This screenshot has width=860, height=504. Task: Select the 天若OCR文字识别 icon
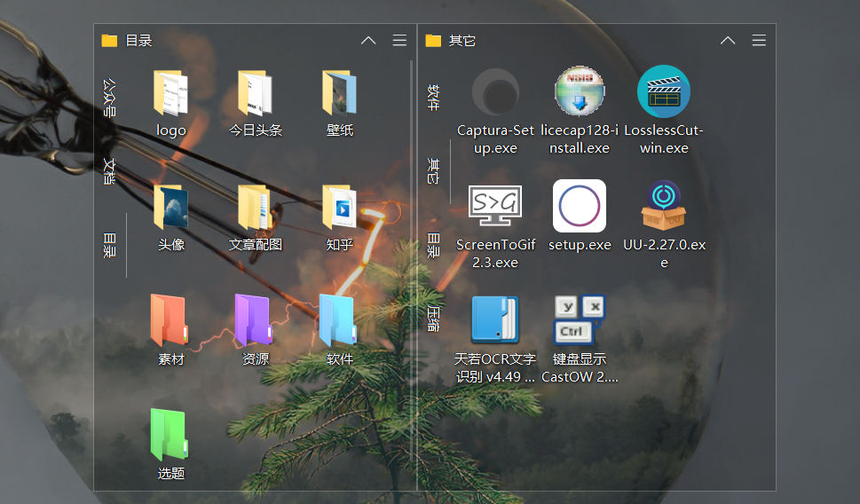(495, 319)
